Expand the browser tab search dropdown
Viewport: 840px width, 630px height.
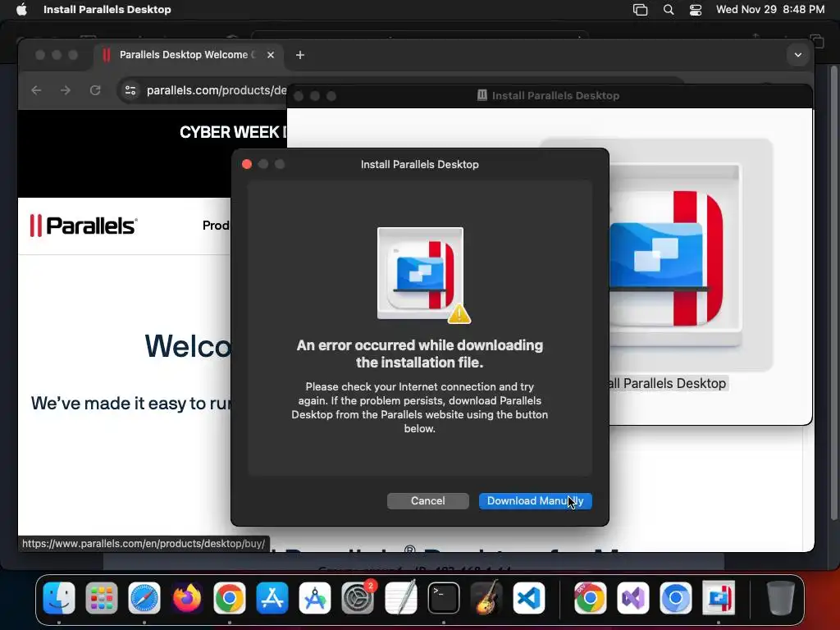coord(797,55)
